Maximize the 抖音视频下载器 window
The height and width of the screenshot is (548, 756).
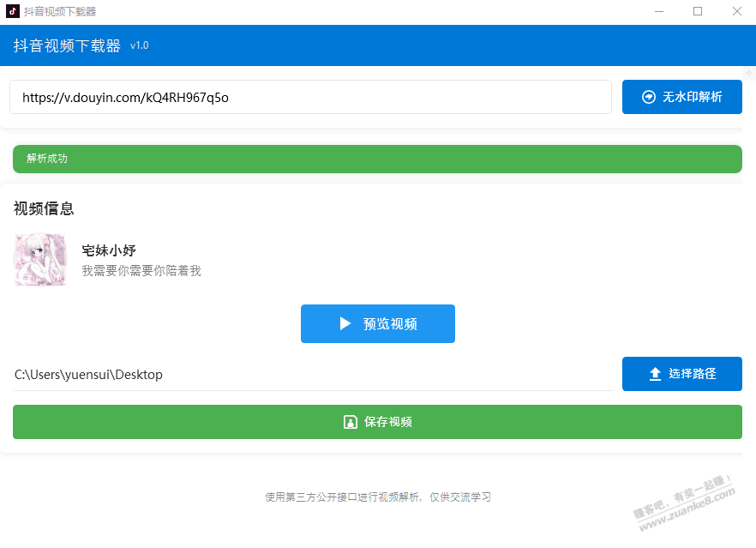click(x=698, y=11)
